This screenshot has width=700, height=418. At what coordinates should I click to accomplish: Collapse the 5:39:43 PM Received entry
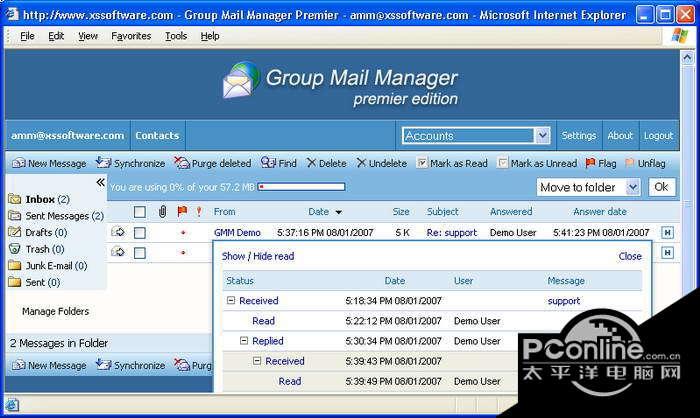257,361
